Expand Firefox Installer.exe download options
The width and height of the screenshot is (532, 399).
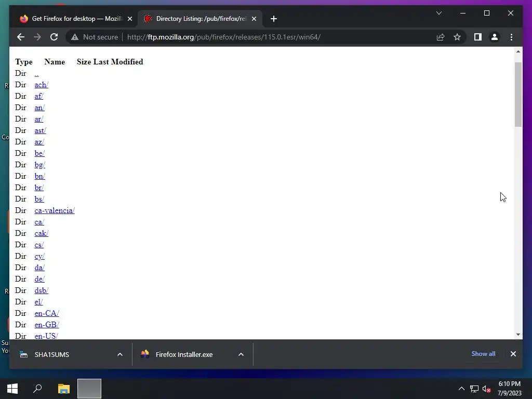tap(241, 354)
